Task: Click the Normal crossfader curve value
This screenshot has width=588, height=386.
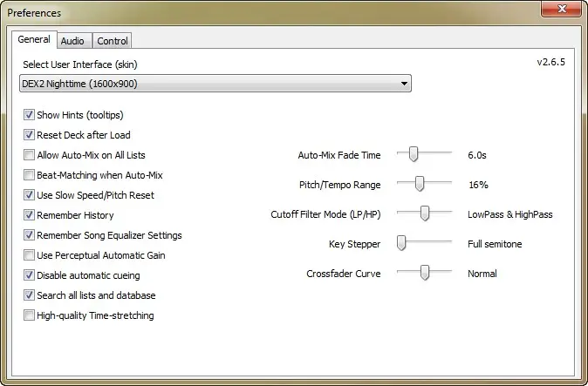Action: [482, 274]
